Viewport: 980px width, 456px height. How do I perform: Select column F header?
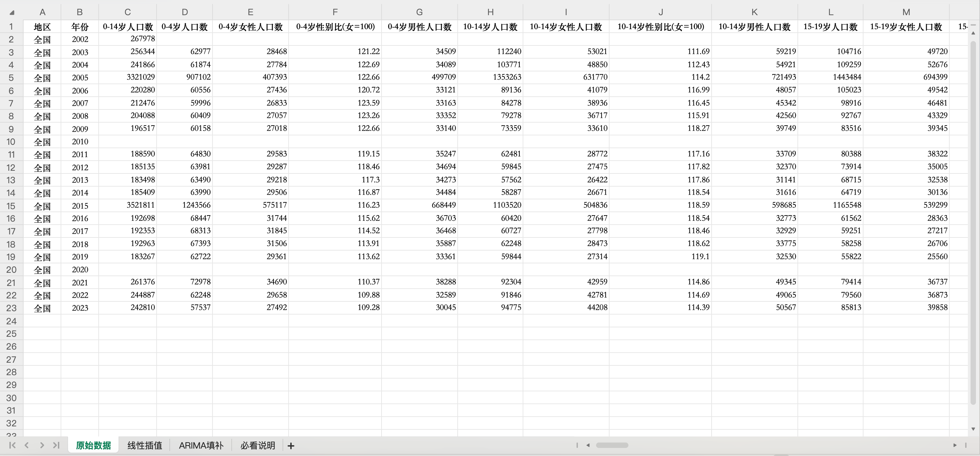(335, 12)
